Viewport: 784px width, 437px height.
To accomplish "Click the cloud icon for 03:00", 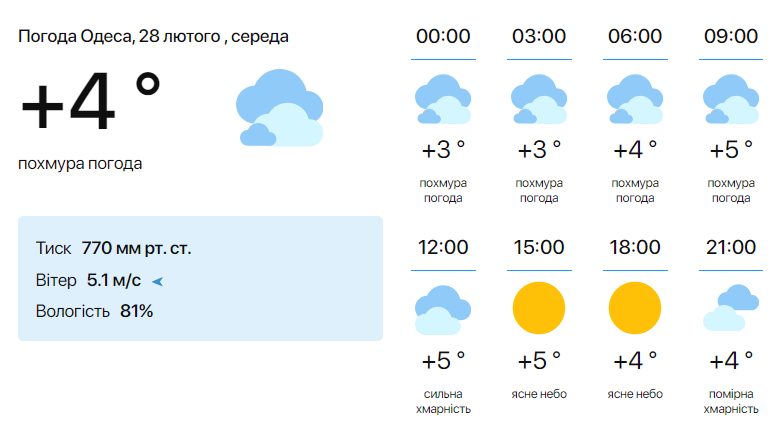I will coord(538,99).
